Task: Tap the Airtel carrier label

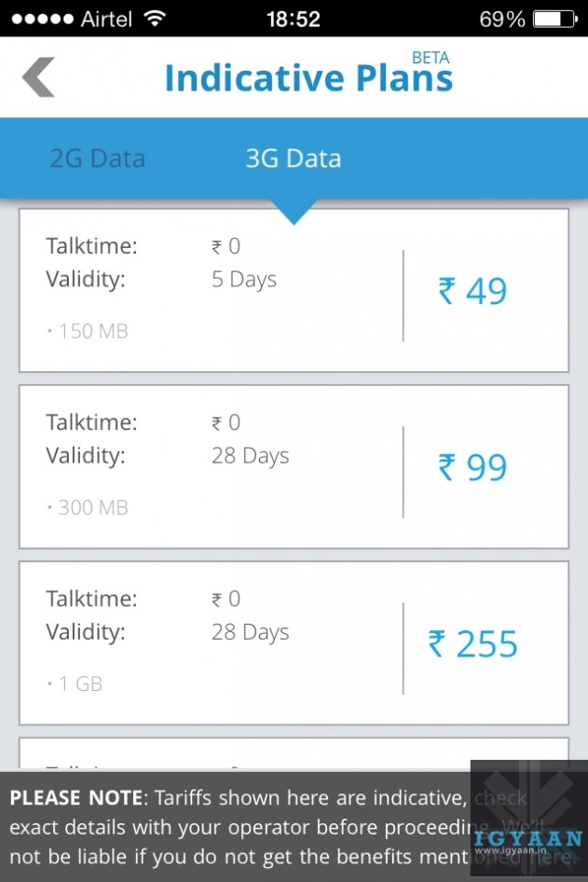Action: click(106, 19)
